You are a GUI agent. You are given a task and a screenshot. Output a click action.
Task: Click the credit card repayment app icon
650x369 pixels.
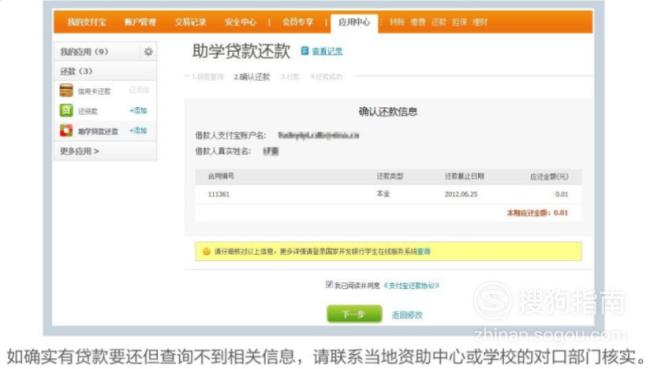click(x=66, y=90)
